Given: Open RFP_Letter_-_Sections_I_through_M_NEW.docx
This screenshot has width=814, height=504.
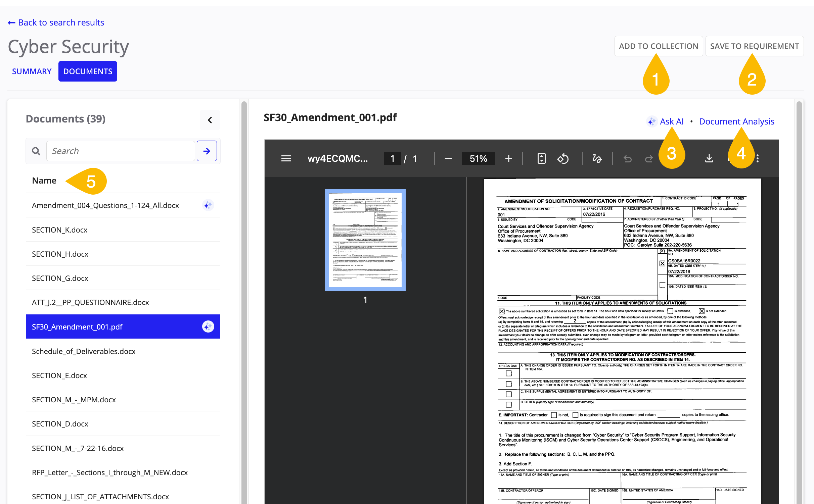Looking at the screenshot, I should click(x=123, y=472).
